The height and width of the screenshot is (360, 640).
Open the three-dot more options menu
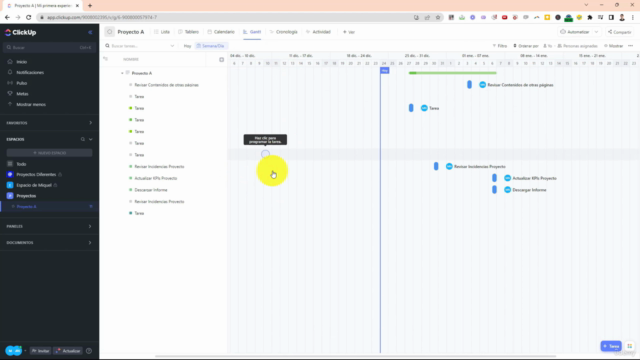click(x=631, y=46)
